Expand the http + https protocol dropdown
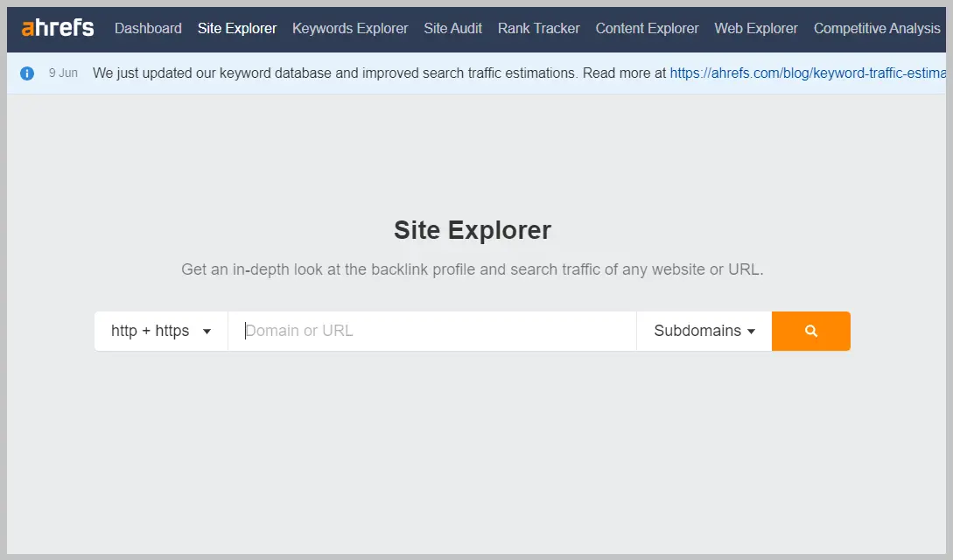953x560 pixels. 161,331
